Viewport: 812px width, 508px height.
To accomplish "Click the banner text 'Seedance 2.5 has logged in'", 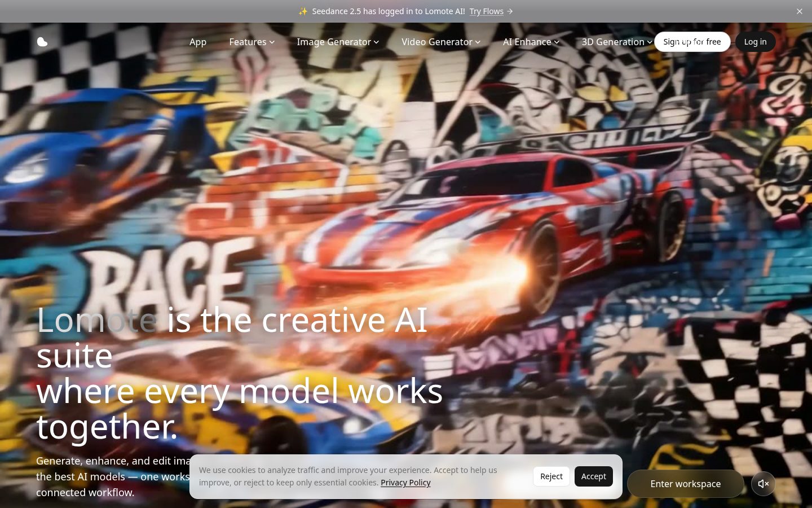I will click(x=363, y=11).
